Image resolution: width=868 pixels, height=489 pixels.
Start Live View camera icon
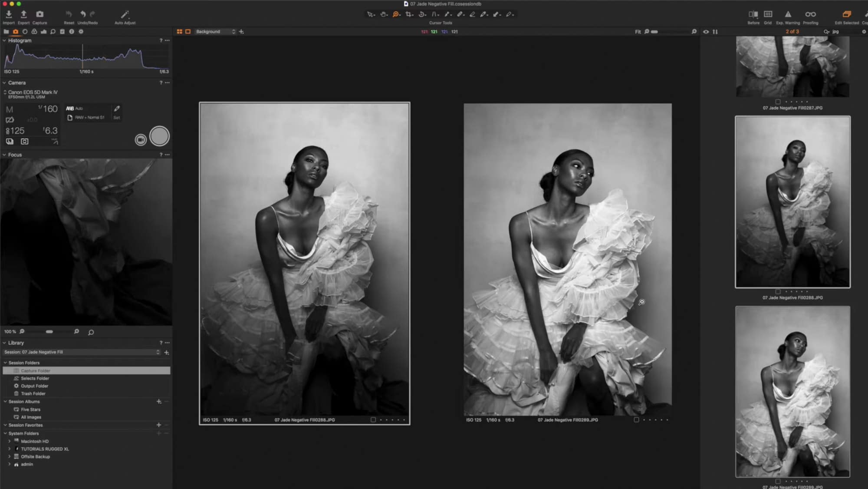[x=141, y=139]
